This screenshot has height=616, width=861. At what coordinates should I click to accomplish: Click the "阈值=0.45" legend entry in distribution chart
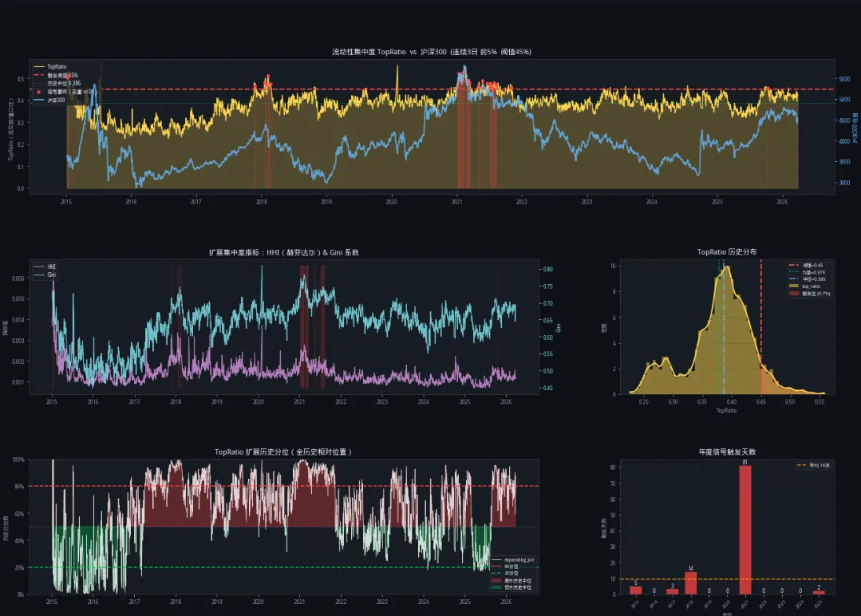pos(806,265)
